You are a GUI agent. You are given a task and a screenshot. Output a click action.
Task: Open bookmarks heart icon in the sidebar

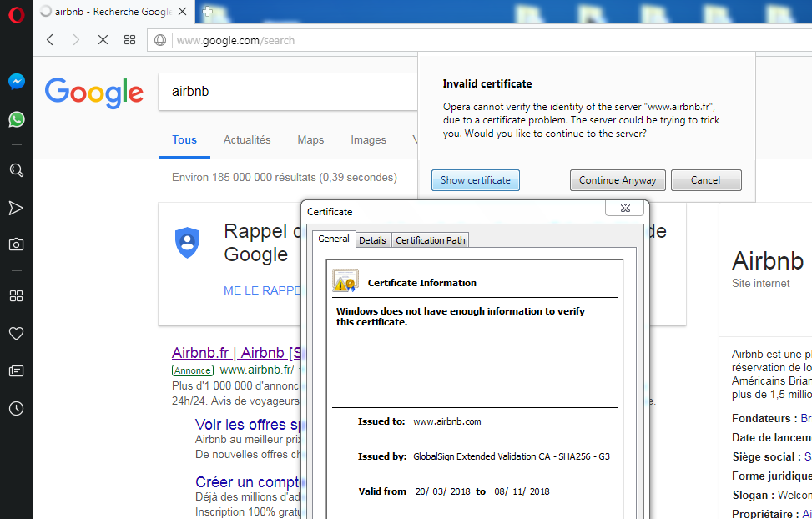pos(16,333)
